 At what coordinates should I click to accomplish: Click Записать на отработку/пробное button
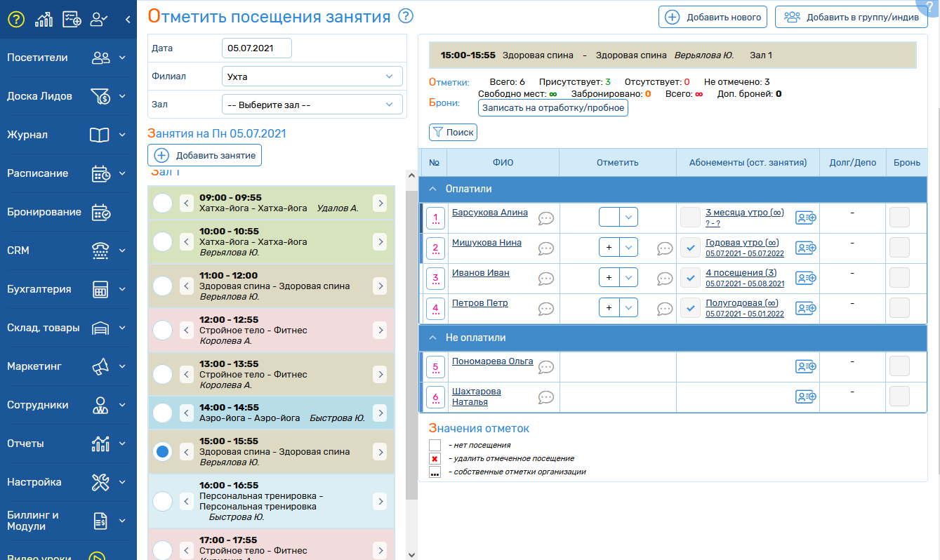(552, 108)
